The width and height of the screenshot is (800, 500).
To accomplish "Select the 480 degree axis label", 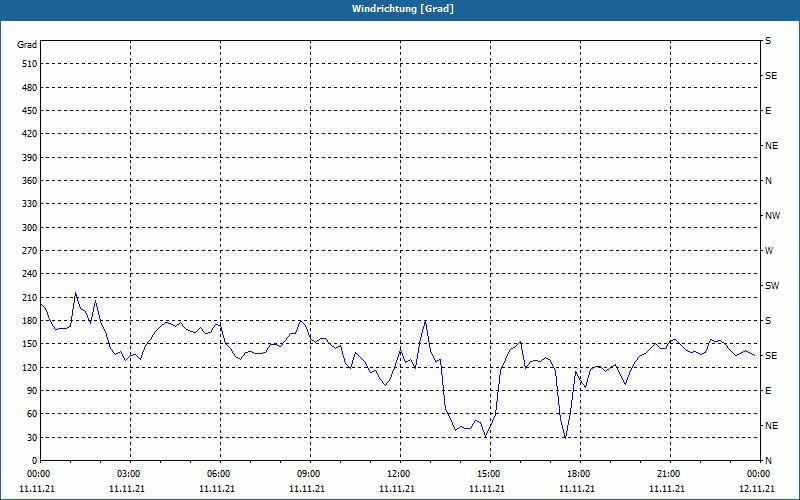I will tap(30, 88).
